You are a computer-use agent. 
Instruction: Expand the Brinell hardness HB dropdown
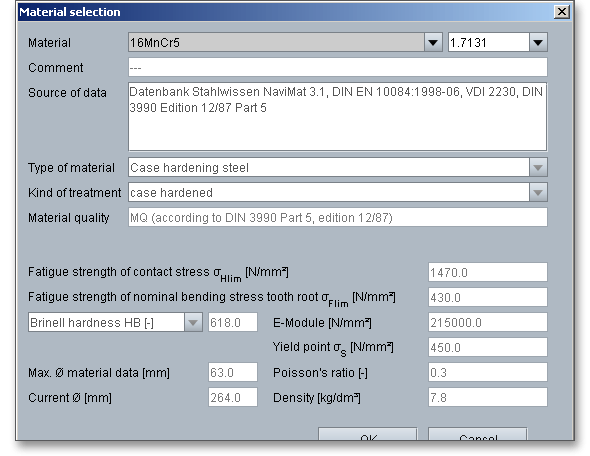point(193,322)
